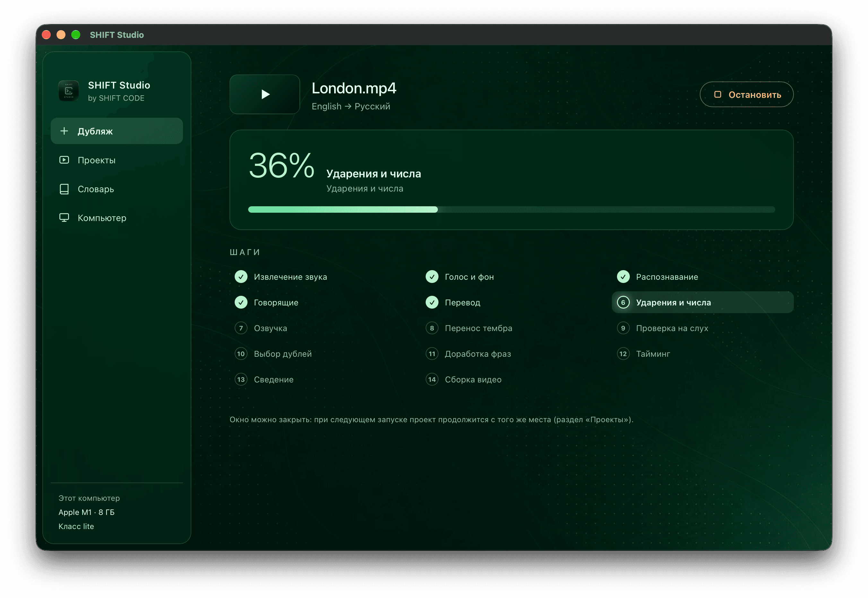Select the Ударения и числа step

click(702, 303)
